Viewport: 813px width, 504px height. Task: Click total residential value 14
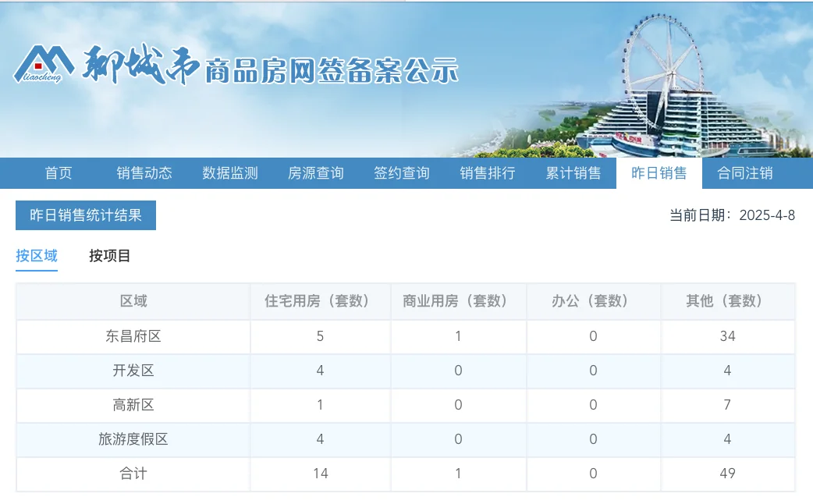click(x=321, y=474)
